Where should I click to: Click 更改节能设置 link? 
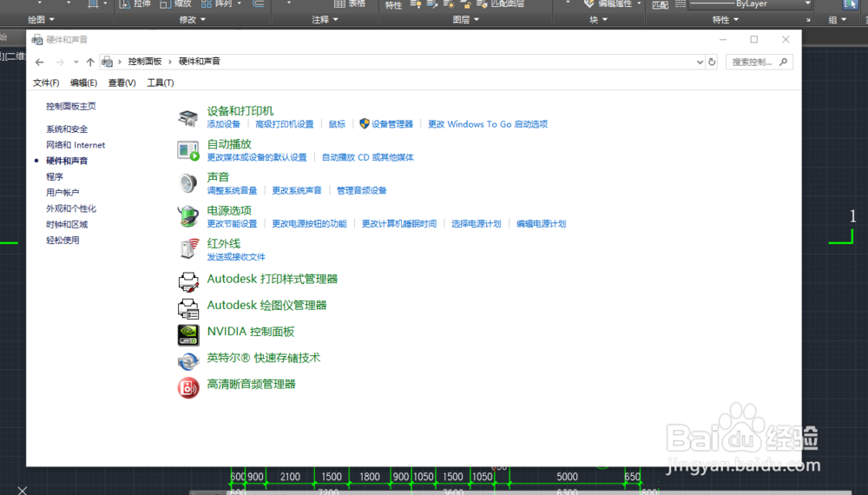pyautogui.click(x=232, y=224)
